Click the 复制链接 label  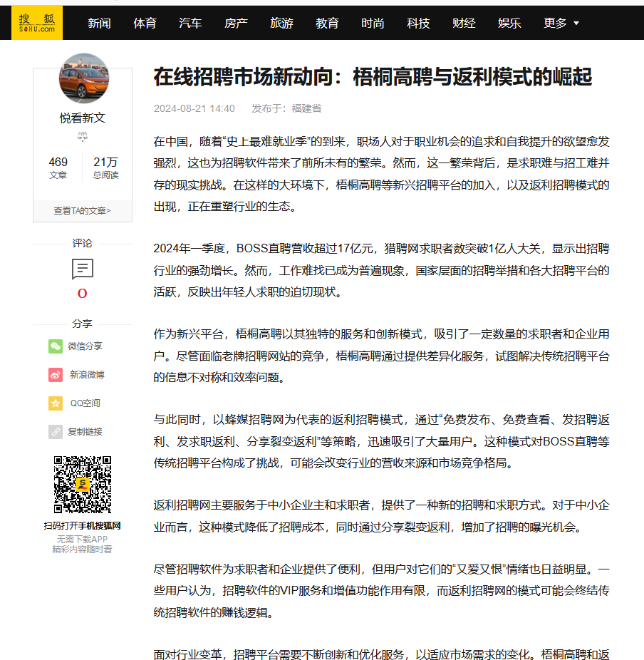tap(85, 432)
